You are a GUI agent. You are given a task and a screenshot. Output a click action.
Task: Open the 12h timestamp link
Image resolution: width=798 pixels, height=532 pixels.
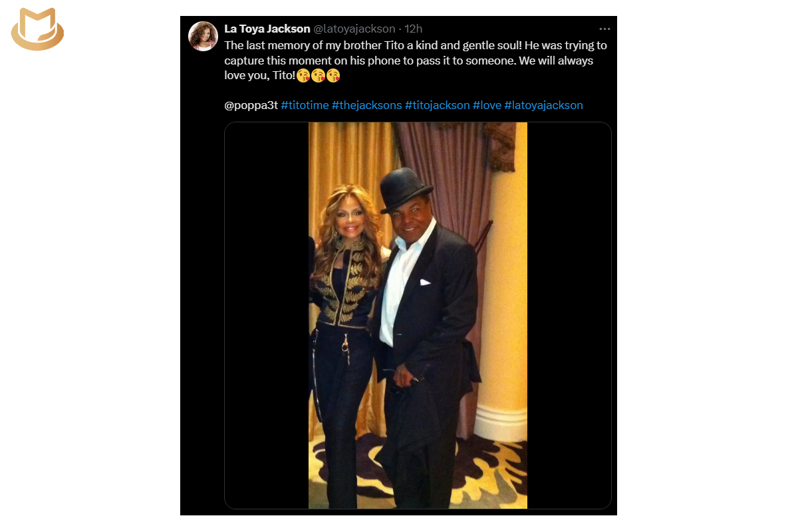(x=414, y=29)
